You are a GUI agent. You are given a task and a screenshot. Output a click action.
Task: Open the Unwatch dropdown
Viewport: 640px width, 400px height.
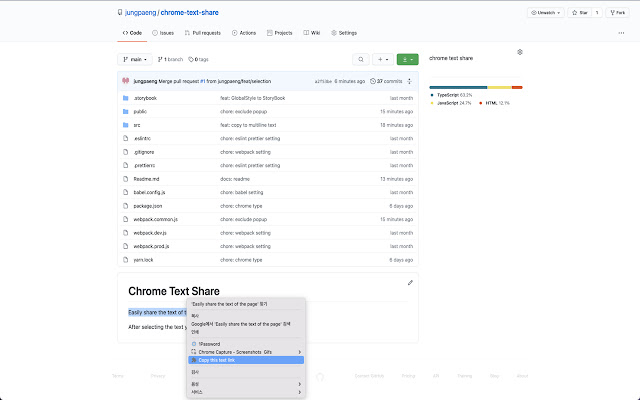pos(546,13)
